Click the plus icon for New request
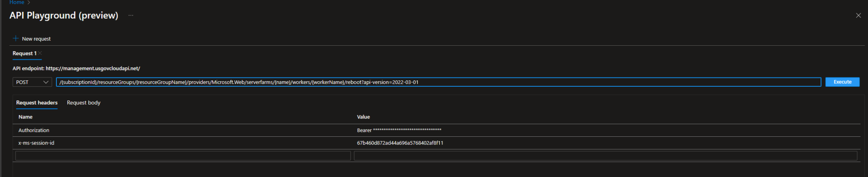Screen dimensions: 868x177 16,39
